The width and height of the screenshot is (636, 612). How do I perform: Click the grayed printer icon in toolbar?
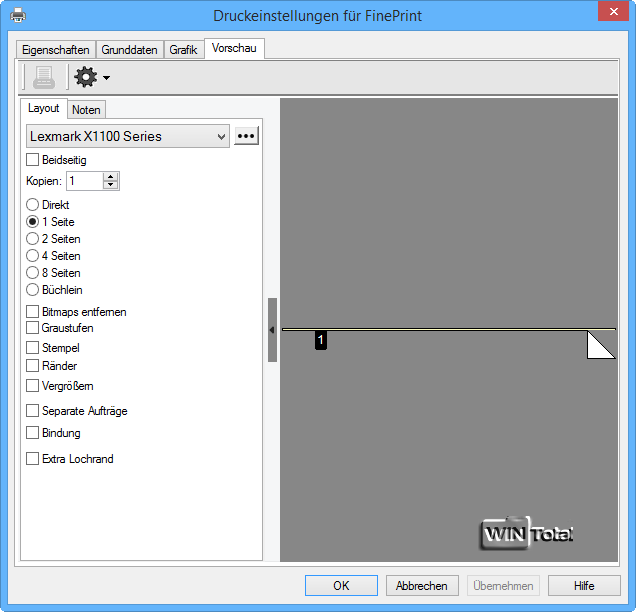pyautogui.click(x=44, y=77)
